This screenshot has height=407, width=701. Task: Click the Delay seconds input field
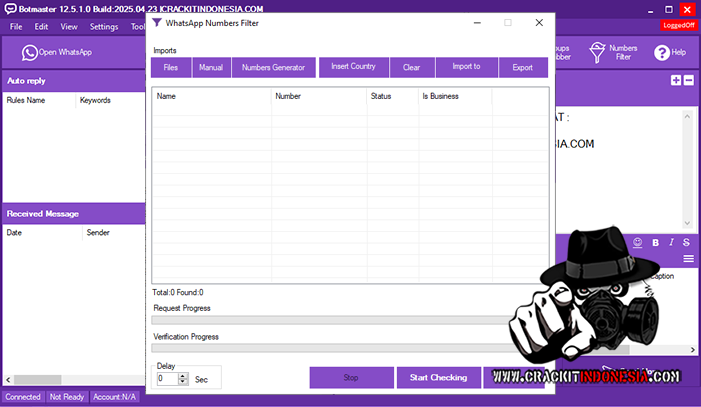click(166, 379)
